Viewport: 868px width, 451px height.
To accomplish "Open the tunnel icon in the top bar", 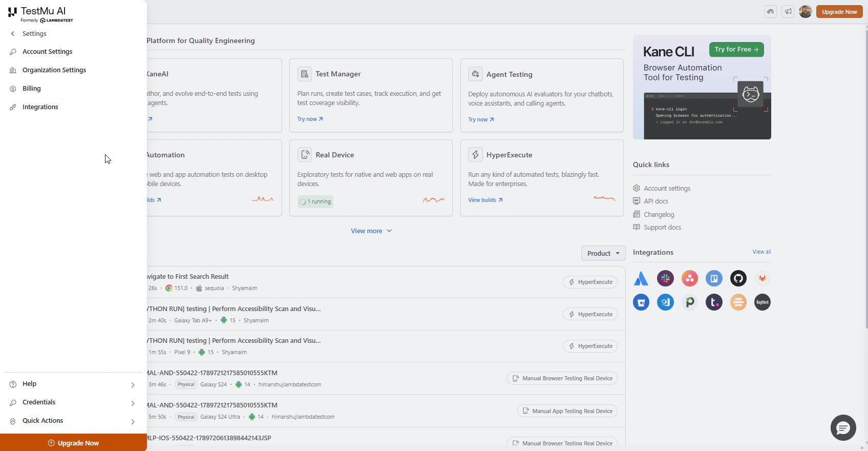I will tap(770, 11).
